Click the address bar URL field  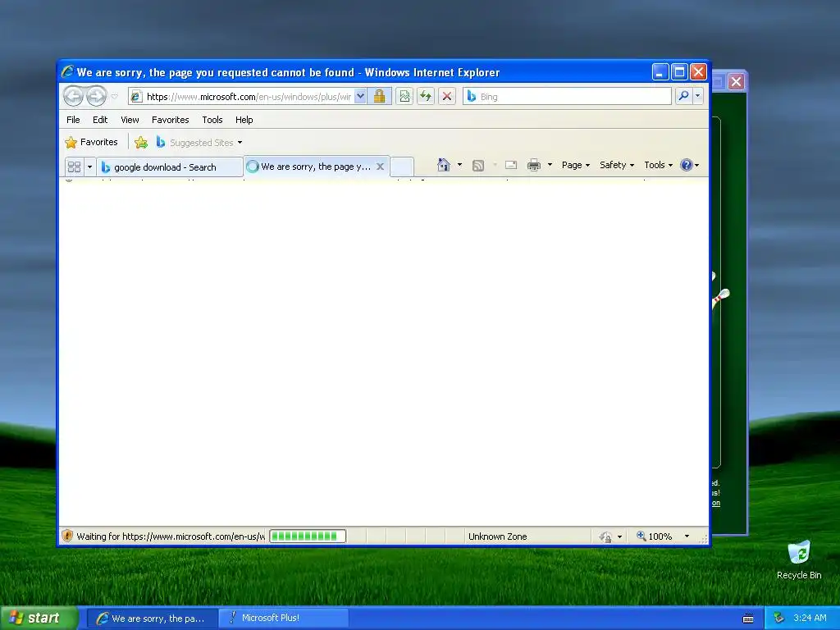click(x=249, y=97)
